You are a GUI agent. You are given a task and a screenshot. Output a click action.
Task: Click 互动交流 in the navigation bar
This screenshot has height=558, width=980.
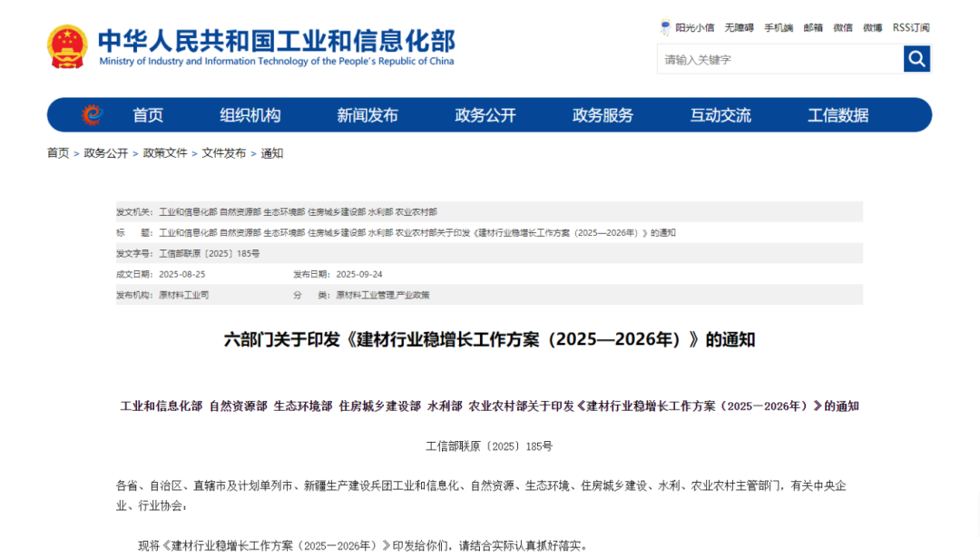tap(720, 114)
